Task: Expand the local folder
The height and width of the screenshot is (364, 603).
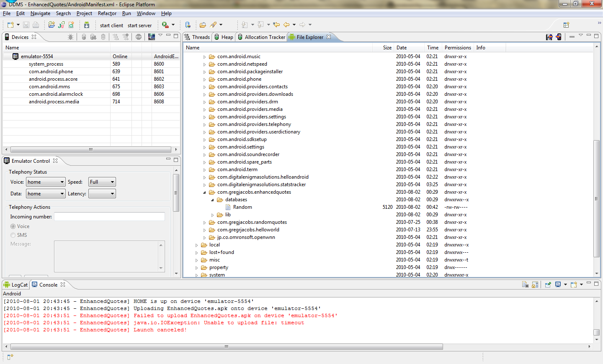Action: click(196, 245)
